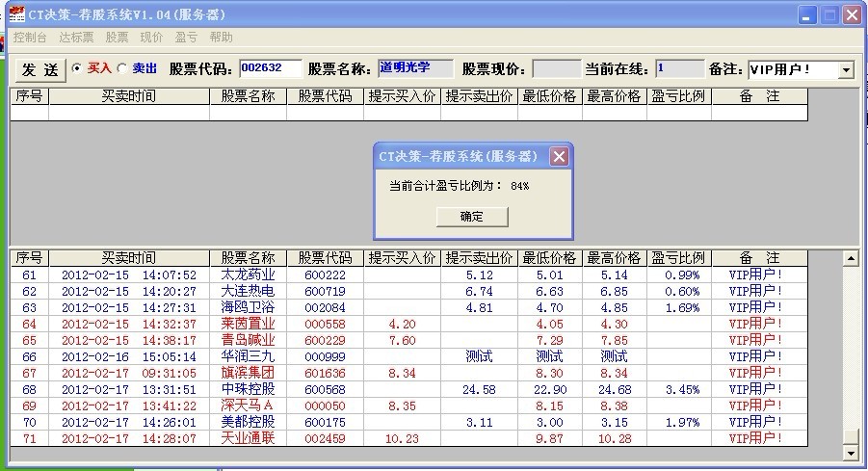This screenshot has width=868, height=471.
Task: Click buy price 10.23 cell
Action: pyautogui.click(x=402, y=439)
